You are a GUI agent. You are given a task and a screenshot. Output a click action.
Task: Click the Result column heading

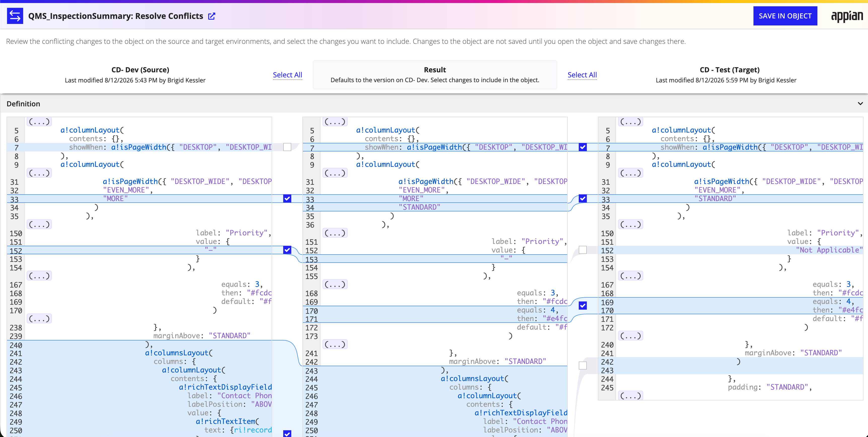[x=435, y=70]
